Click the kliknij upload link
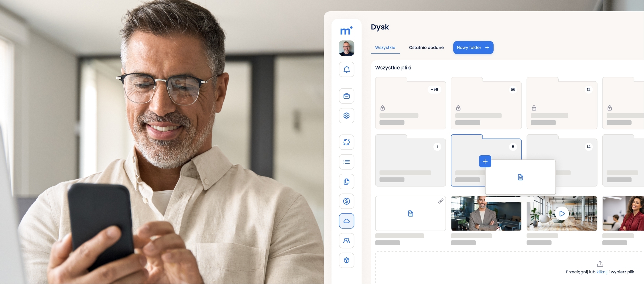644x284 pixels. [x=602, y=272]
